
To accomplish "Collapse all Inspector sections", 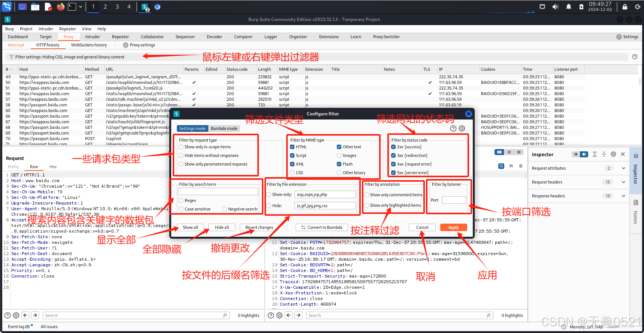I will point(604,154).
